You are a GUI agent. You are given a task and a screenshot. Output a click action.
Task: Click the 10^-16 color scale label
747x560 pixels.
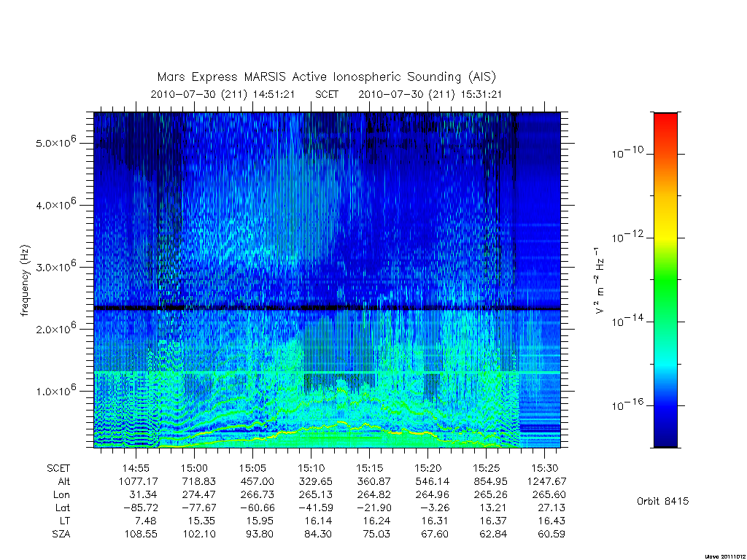click(x=627, y=404)
